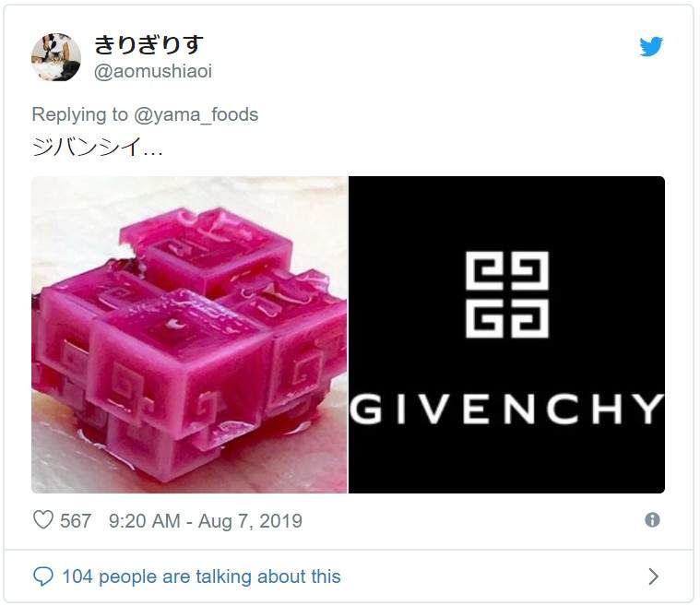Open the 9:20 AM timestamp link
This screenshot has width=700, height=606.
point(144,521)
